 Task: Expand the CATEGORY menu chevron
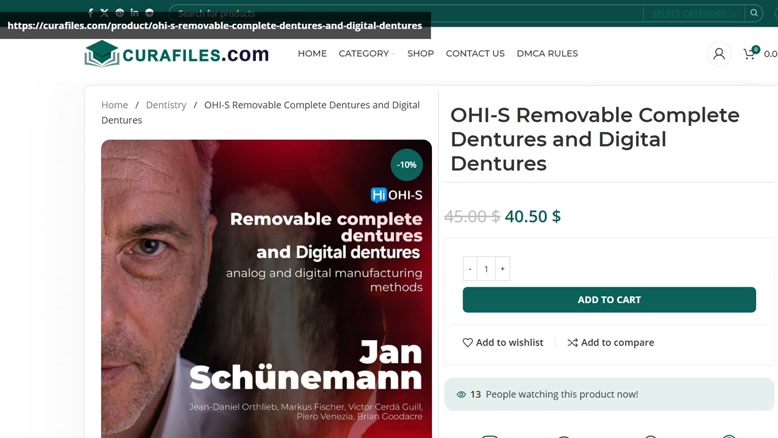[x=393, y=54]
